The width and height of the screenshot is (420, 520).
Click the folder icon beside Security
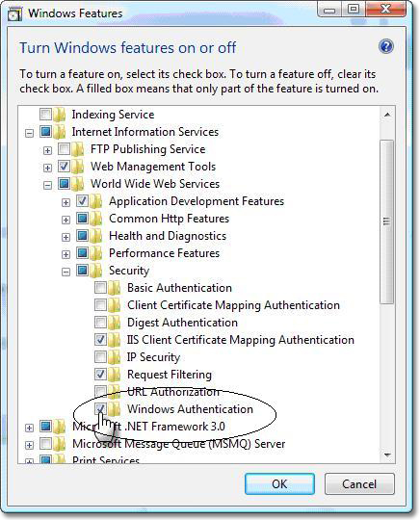tap(97, 271)
